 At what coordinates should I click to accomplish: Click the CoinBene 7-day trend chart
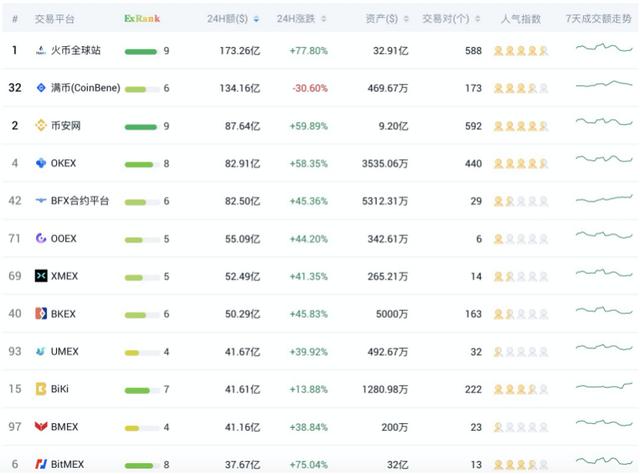coord(604,84)
